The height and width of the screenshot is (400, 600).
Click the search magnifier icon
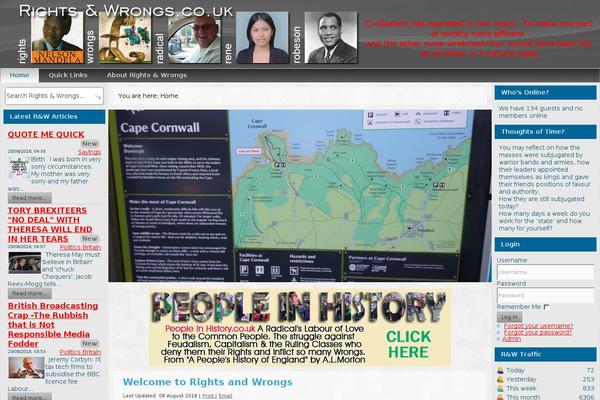click(98, 96)
